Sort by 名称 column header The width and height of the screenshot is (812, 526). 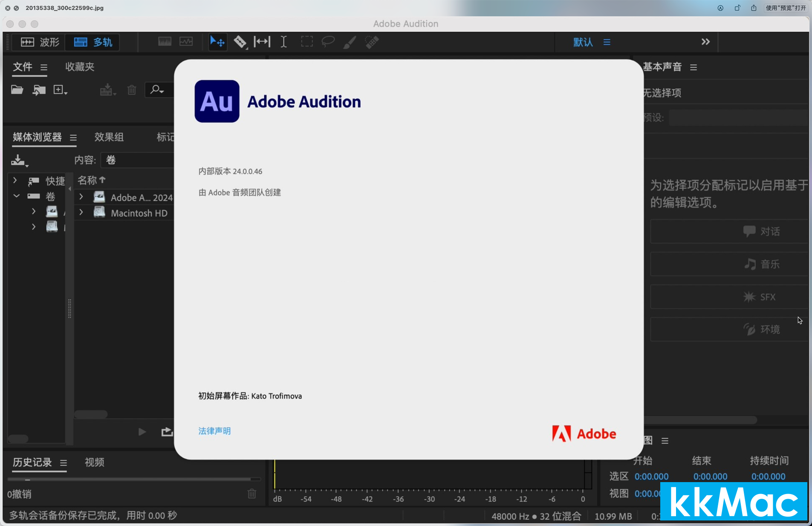pyautogui.click(x=91, y=180)
